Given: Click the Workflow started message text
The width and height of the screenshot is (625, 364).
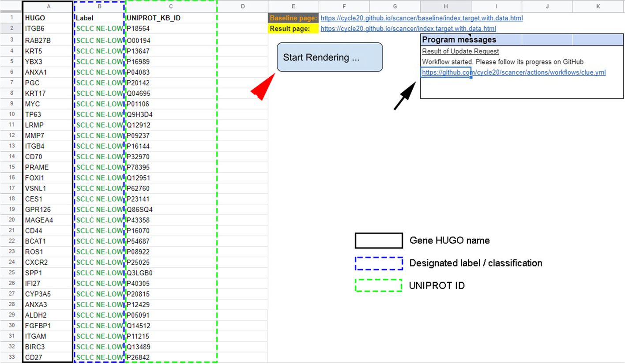Looking at the screenshot, I should coord(503,62).
